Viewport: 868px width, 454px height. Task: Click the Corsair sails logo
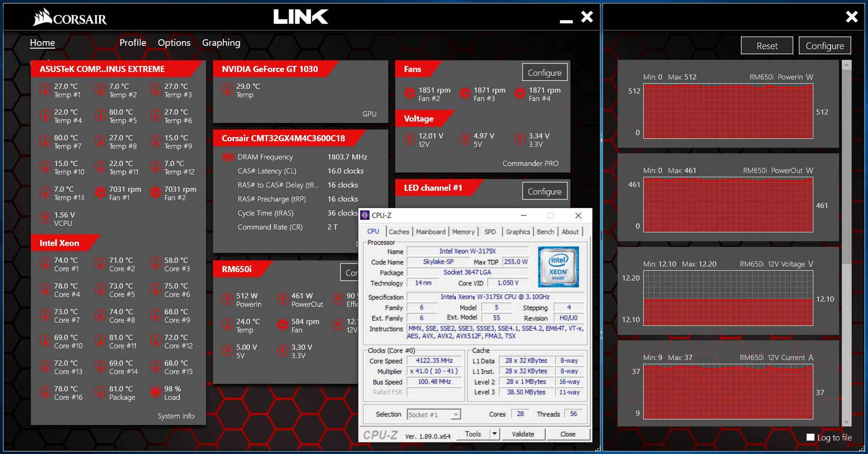43,17
